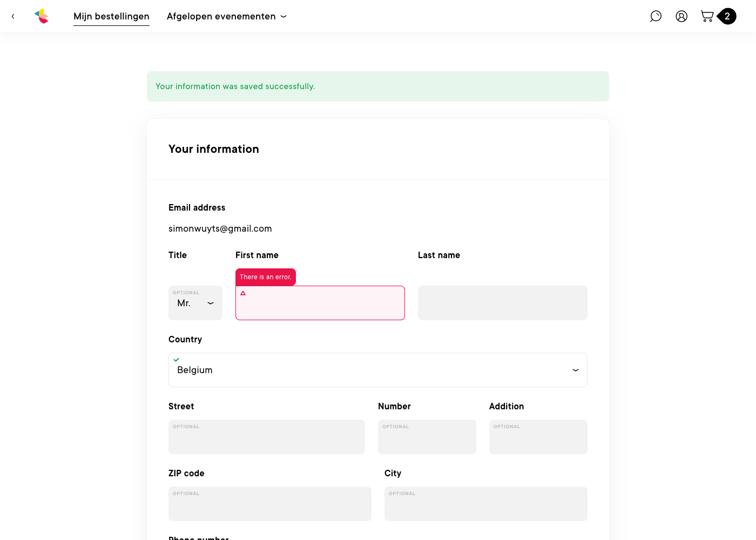This screenshot has height=540, width=756.
Task: Click the colorful site logo
Action: (42, 16)
